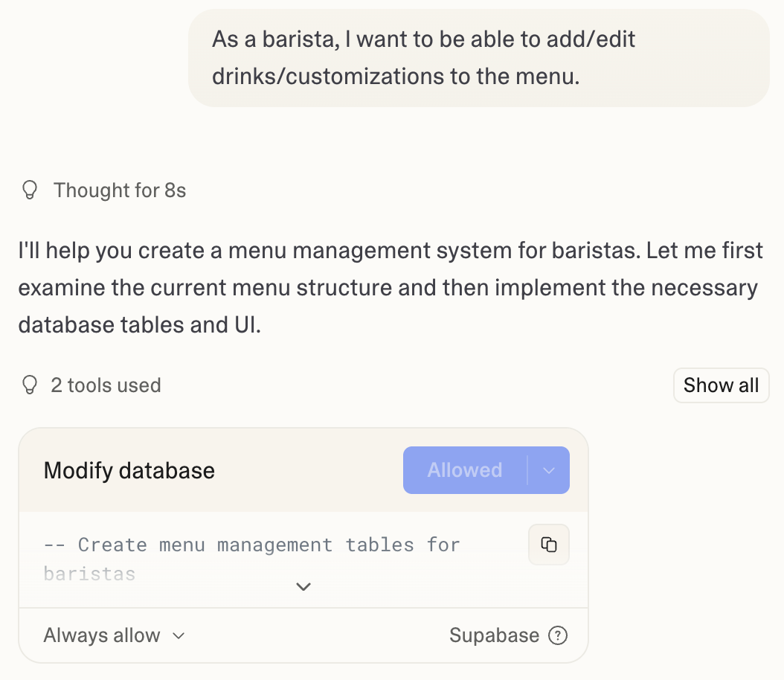
Task: Click the Create menu management tables comment
Action: [x=251, y=545]
